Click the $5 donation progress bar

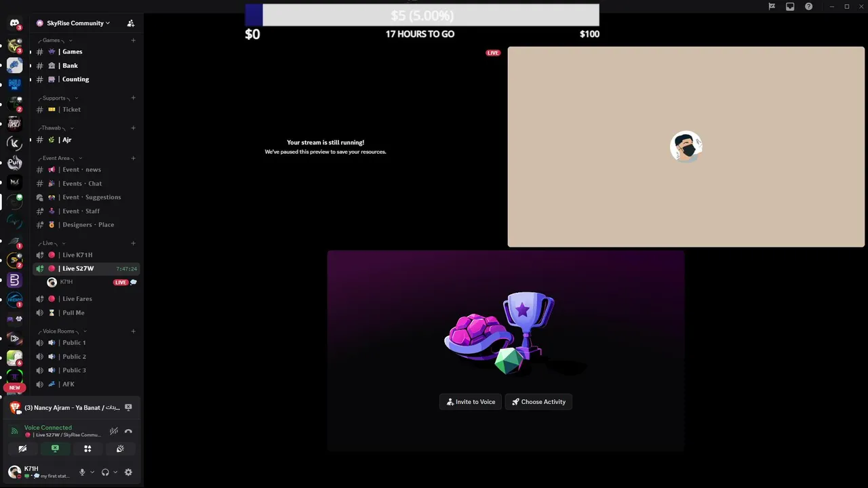[422, 15]
